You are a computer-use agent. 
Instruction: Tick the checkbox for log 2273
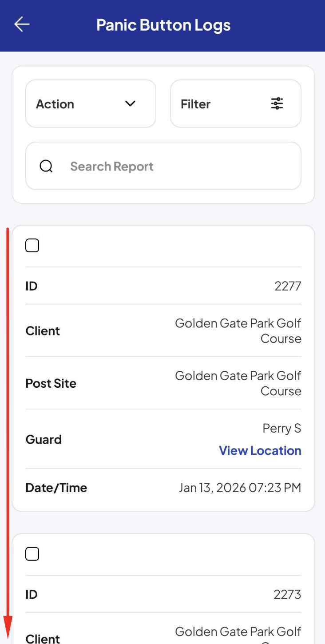[32, 554]
